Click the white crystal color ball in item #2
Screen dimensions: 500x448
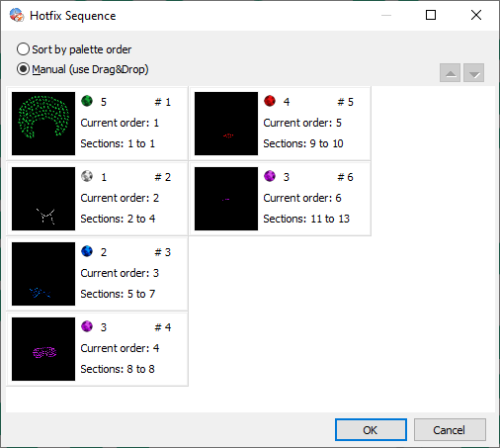87,176
